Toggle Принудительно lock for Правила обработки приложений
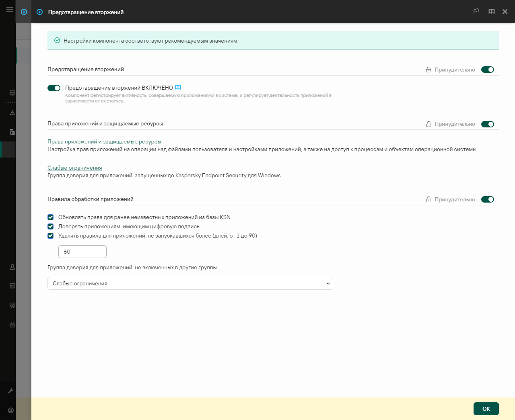515x420 pixels. tap(488, 199)
